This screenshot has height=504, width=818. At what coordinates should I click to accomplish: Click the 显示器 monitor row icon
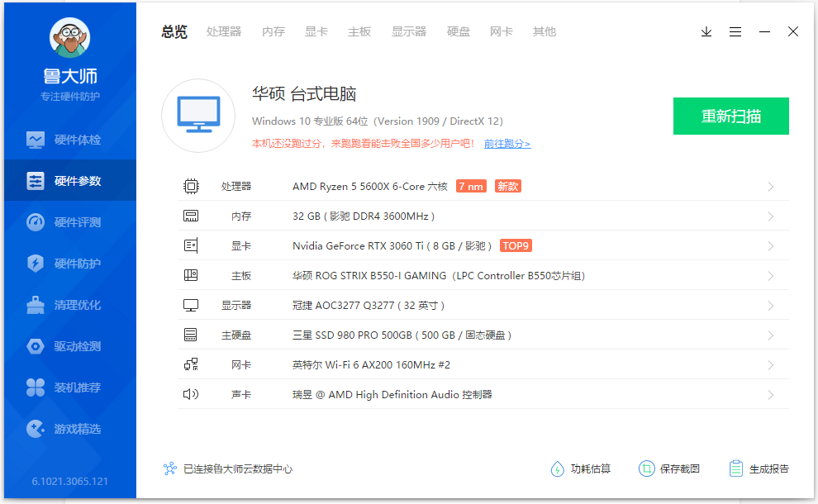click(191, 305)
